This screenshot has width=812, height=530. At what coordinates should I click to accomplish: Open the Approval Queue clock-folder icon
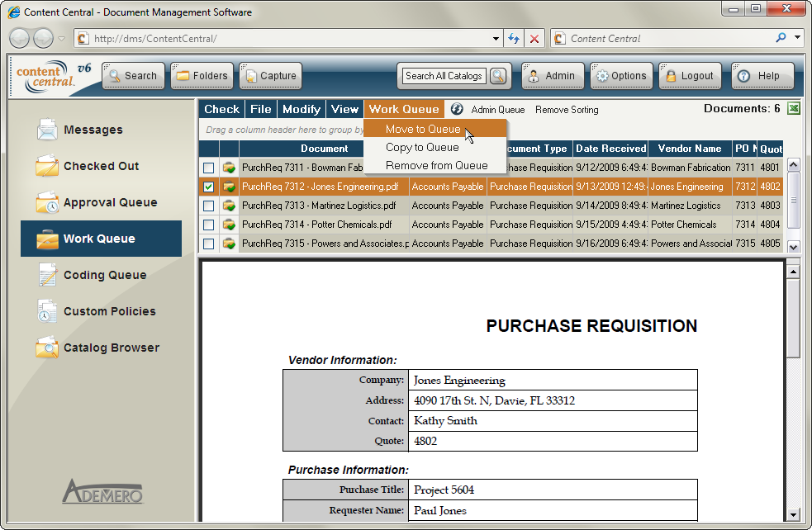coord(47,202)
